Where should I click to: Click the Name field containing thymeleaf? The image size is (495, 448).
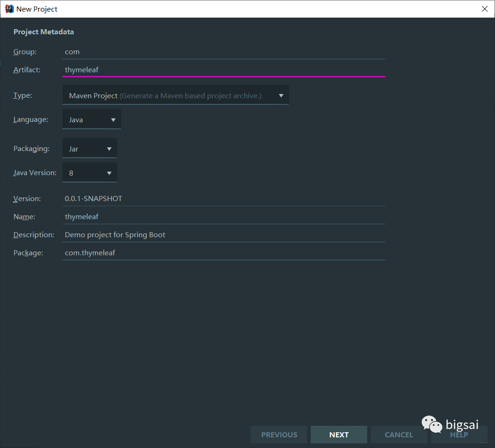tap(224, 217)
